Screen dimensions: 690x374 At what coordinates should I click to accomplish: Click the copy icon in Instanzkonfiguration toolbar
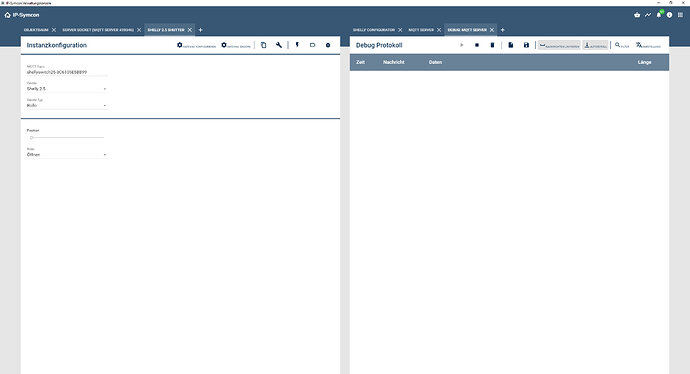[x=263, y=45]
